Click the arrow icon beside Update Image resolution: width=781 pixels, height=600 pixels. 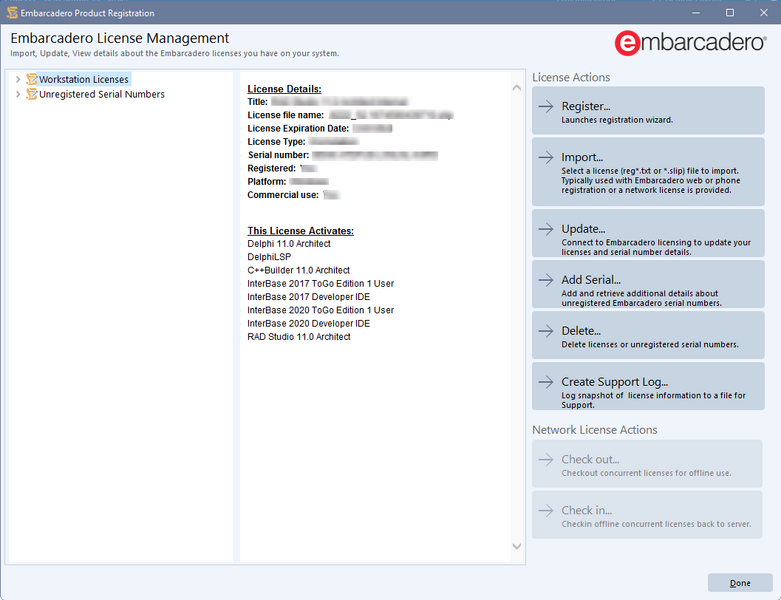coord(546,229)
